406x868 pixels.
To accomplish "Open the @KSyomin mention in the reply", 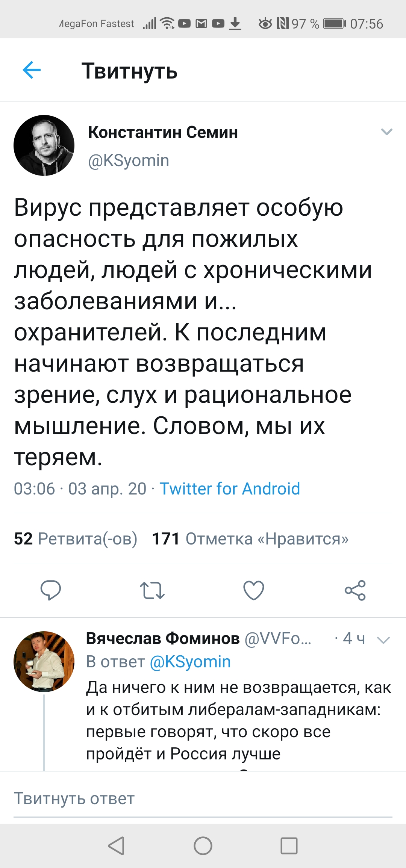I will (x=190, y=662).
